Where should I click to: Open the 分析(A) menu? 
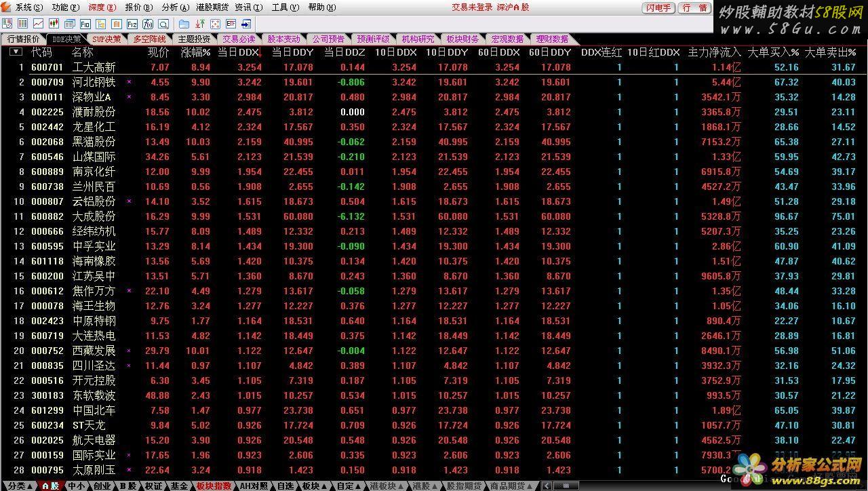[175, 7]
